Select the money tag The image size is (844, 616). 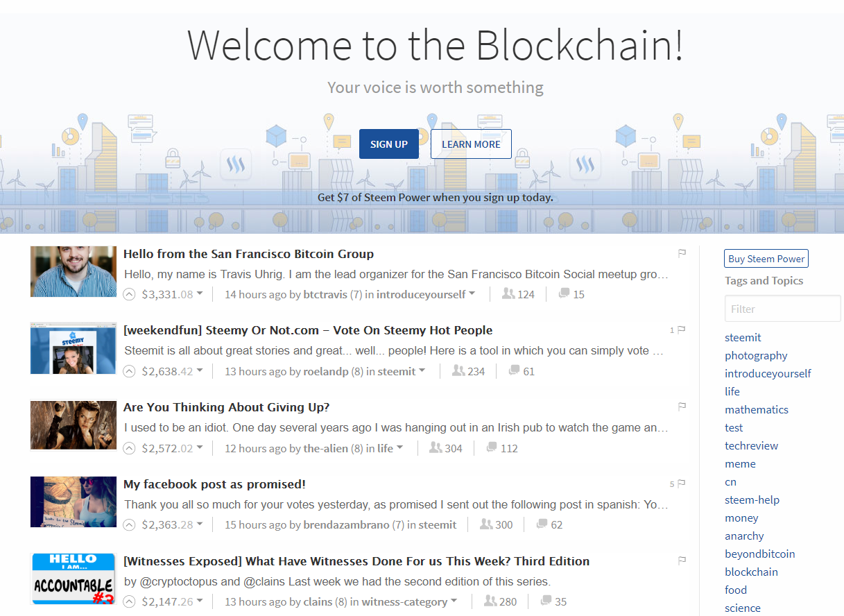pos(741,517)
